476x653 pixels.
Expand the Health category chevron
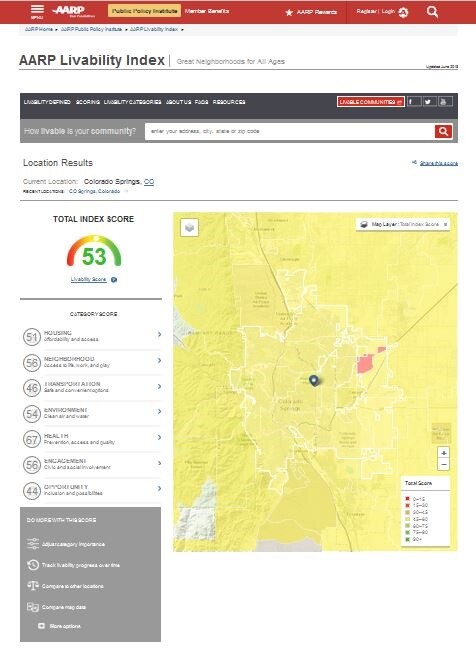point(159,437)
